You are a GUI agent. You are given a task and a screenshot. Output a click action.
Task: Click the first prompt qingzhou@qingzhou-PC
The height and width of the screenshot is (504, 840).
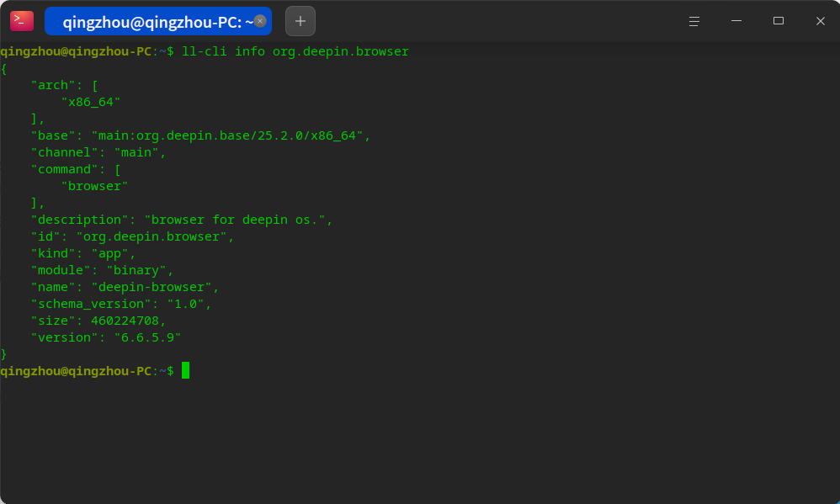point(76,51)
